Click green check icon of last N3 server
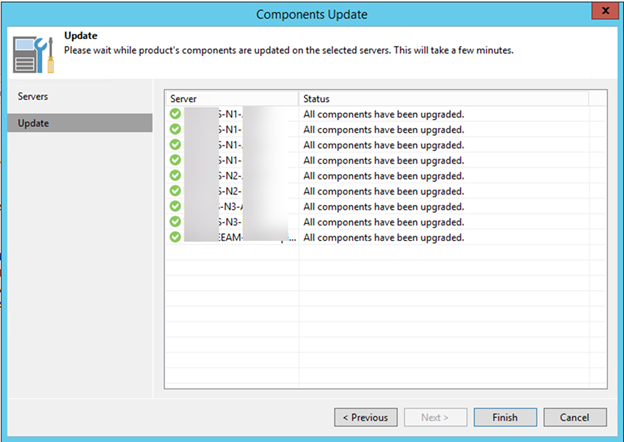The height and width of the screenshot is (442, 624). tap(176, 221)
